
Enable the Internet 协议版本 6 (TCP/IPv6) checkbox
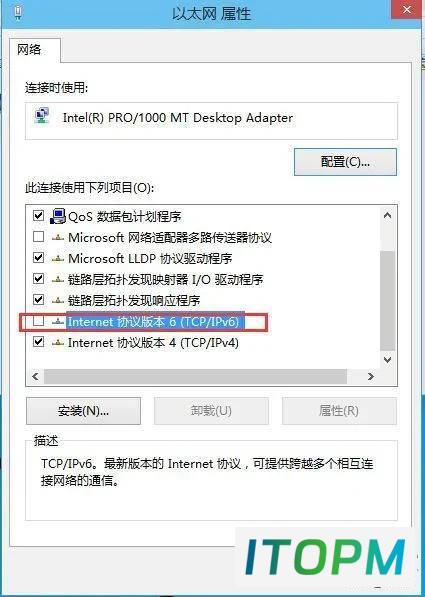point(38,321)
